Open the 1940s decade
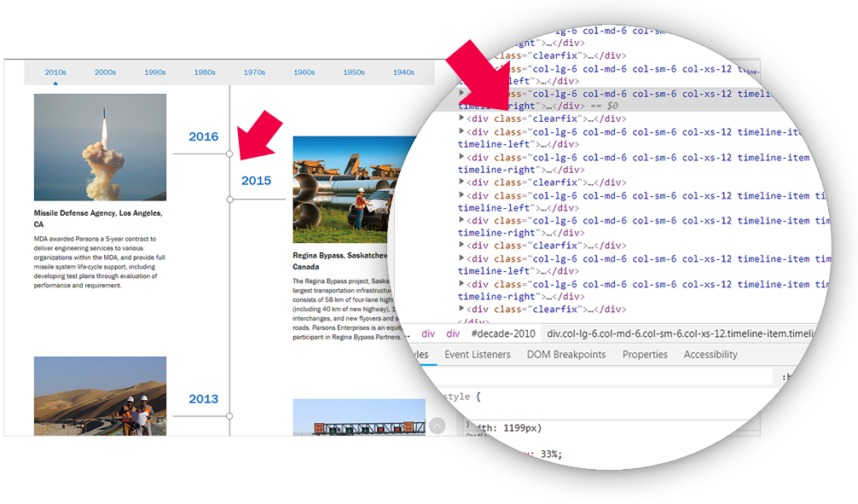The width and height of the screenshot is (858, 504). click(403, 72)
